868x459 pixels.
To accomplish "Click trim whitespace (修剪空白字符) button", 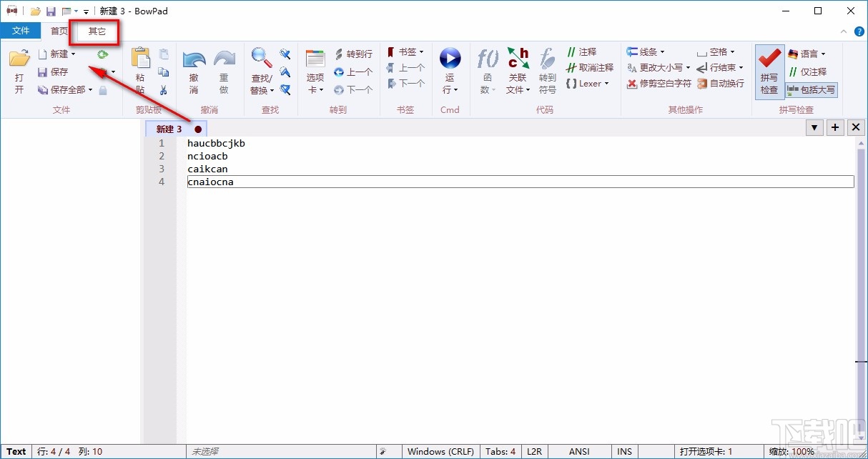I will [659, 83].
